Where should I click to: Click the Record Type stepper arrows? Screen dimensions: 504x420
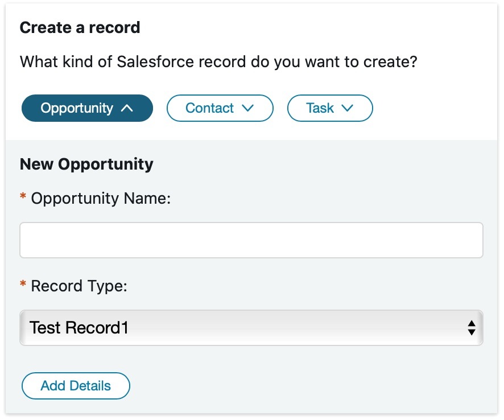pos(471,328)
